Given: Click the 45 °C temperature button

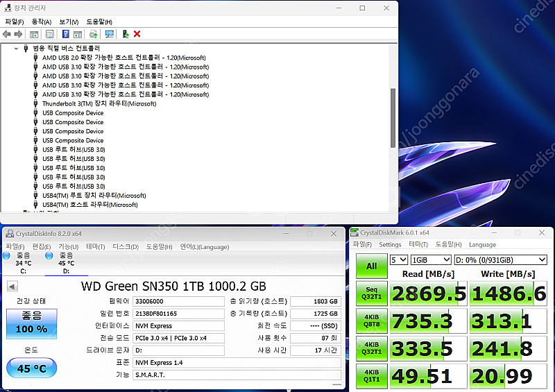Looking at the screenshot, I should pyautogui.click(x=31, y=368).
